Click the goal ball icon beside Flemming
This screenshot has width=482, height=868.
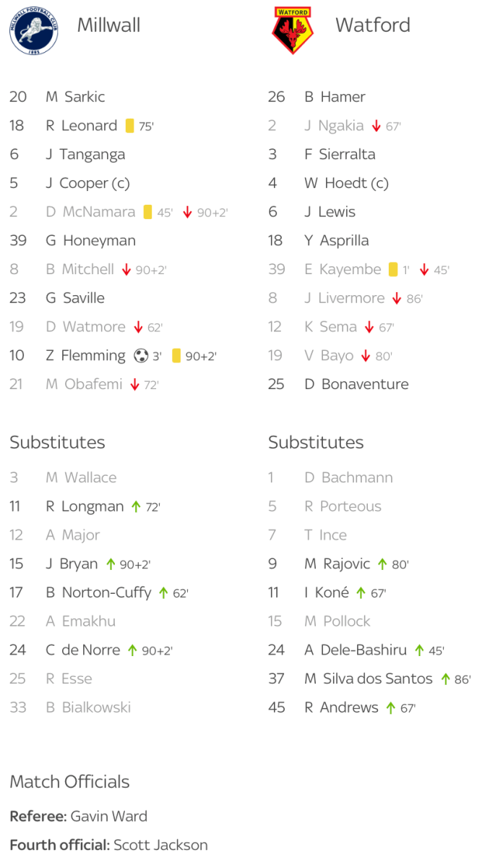tap(140, 356)
